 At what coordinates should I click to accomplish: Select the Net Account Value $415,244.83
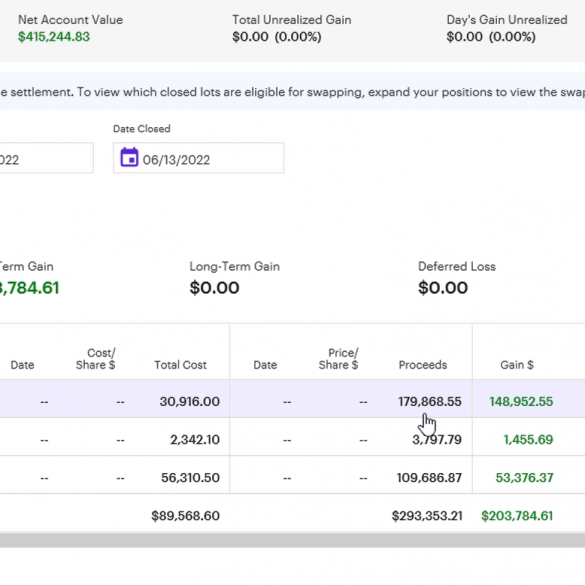54,37
